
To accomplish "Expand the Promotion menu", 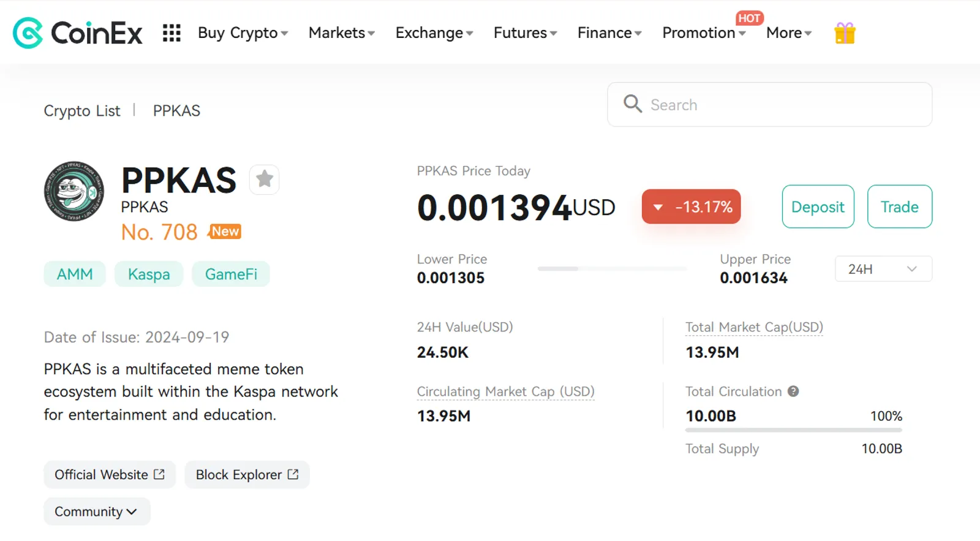I will click(x=704, y=32).
